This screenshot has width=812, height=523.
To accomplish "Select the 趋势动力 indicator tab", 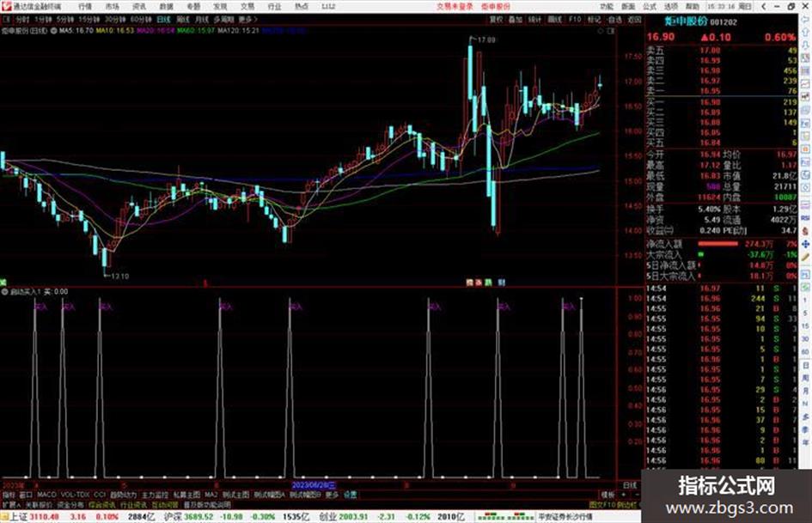I will (x=123, y=495).
